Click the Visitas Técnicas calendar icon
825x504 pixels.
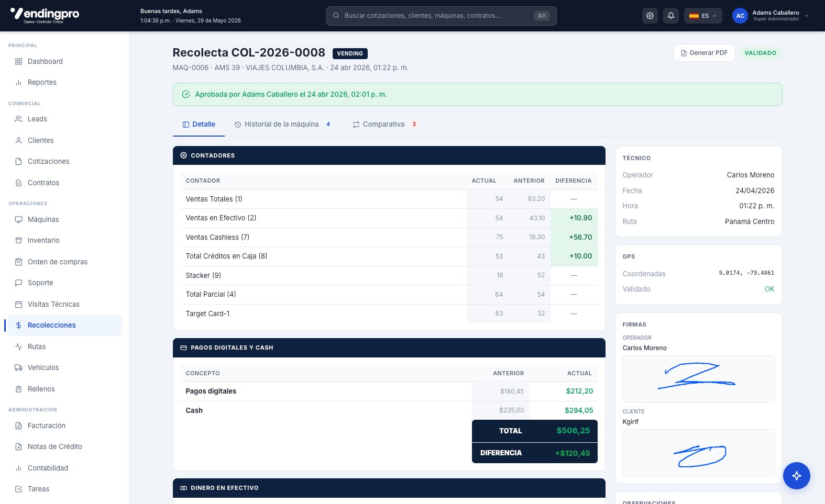tap(19, 304)
